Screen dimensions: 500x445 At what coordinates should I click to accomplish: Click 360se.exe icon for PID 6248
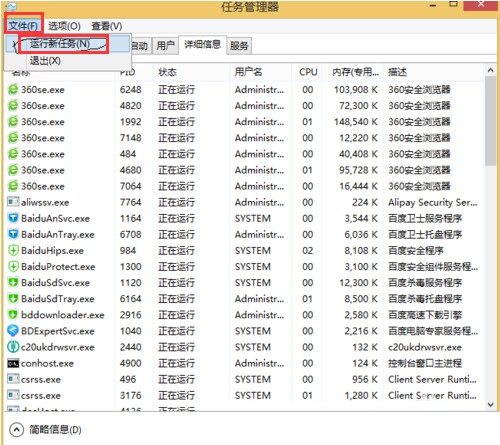click(x=13, y=89)
